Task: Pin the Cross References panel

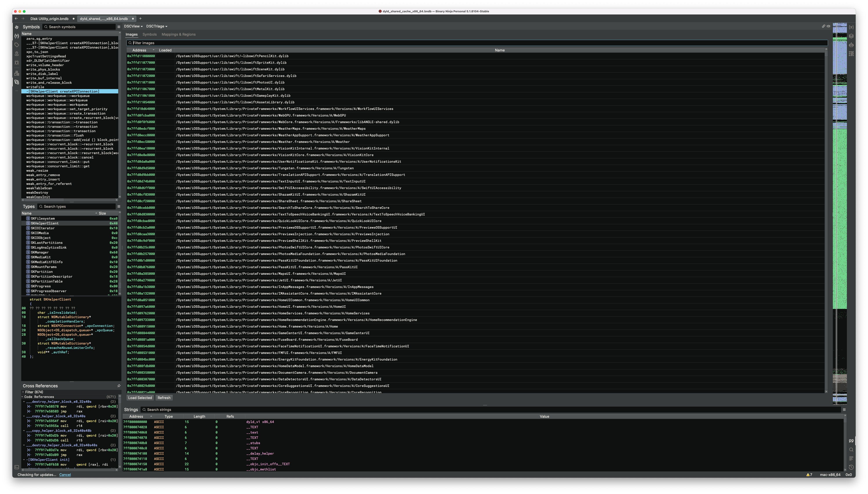Action: [119, 386]
